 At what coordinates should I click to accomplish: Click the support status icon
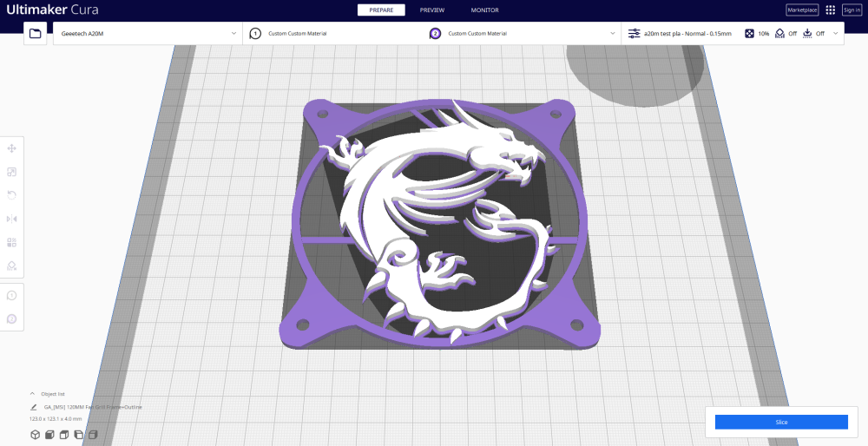780,34
